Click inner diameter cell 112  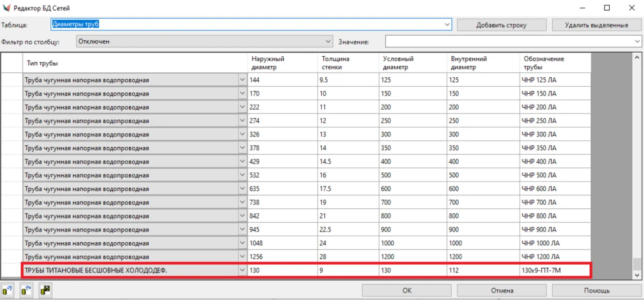point(483,270)
